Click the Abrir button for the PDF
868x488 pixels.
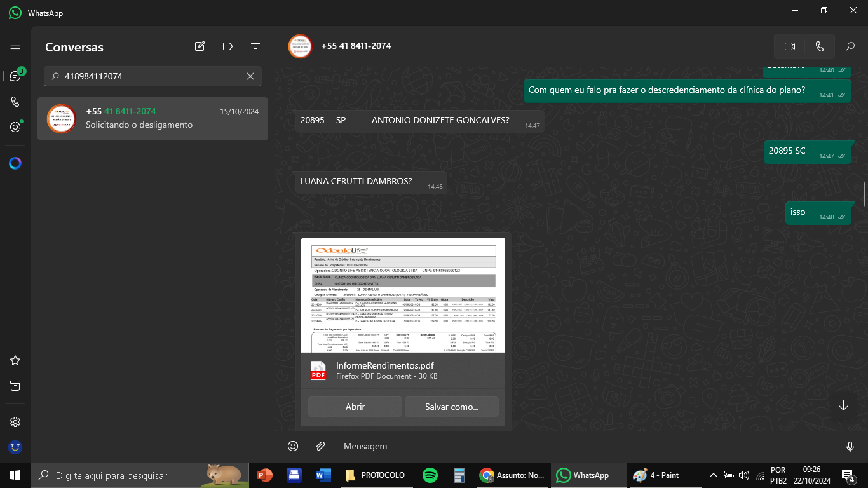click(355, 407)
